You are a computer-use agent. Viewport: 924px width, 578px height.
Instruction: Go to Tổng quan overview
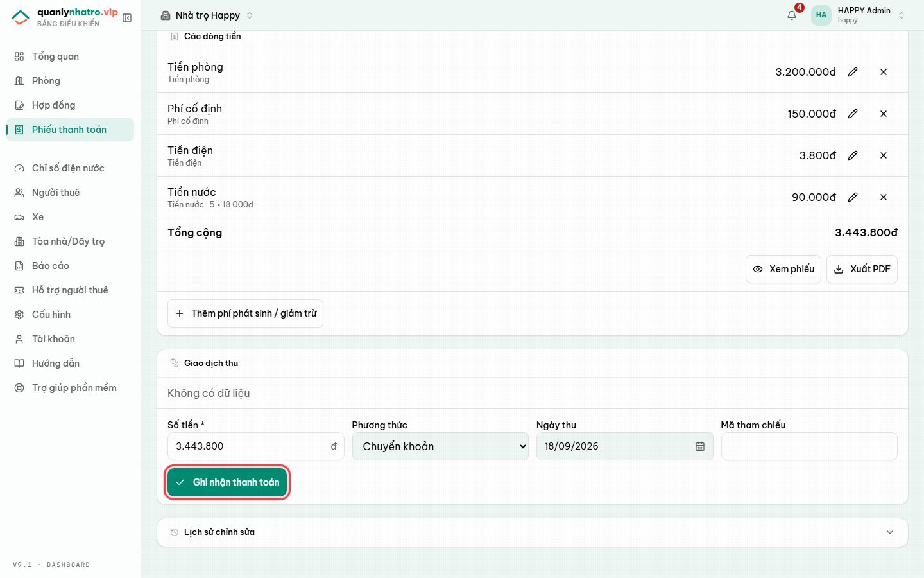[71, 57]
